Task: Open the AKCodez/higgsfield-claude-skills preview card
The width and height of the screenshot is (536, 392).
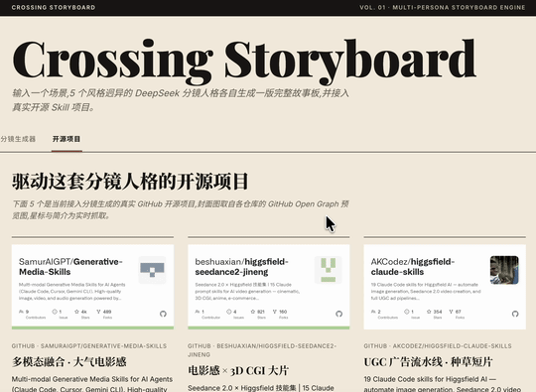Action: 445,287
